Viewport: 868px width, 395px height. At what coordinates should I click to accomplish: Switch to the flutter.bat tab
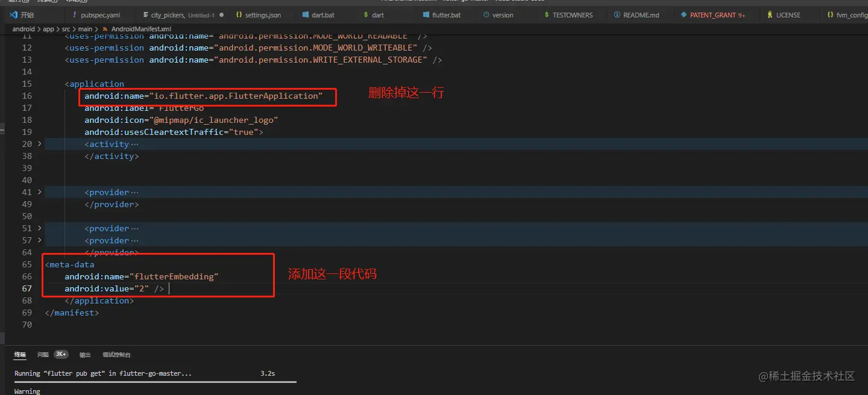tap(447, 15)
